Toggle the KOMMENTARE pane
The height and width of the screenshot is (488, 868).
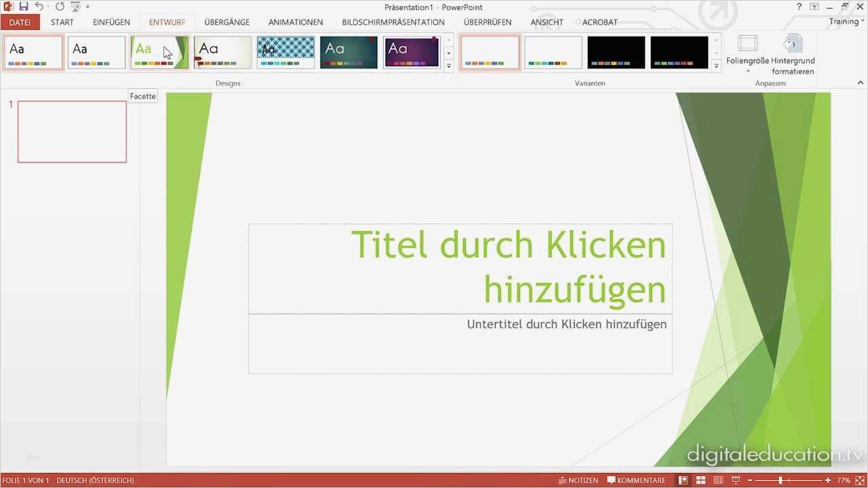(637, 481)
